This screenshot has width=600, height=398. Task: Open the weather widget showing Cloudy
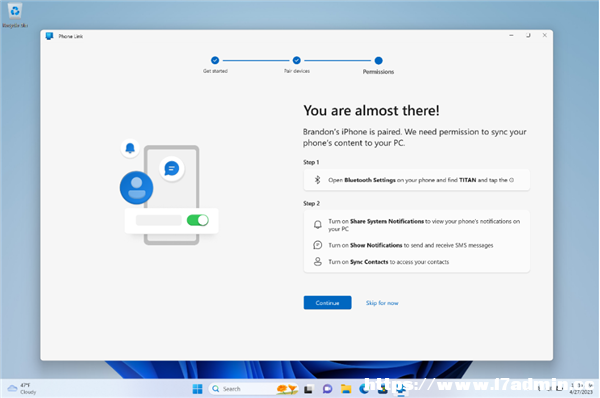(22, 388)
